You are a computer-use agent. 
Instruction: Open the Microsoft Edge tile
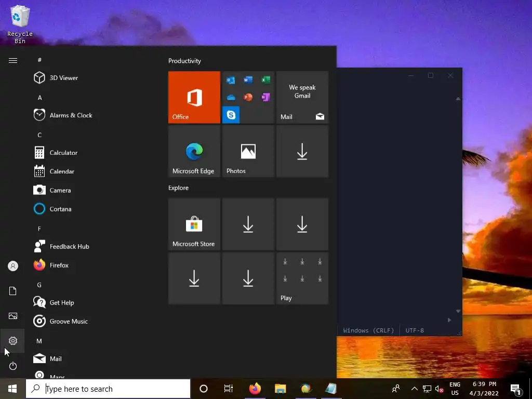click(x=194, y=151)
